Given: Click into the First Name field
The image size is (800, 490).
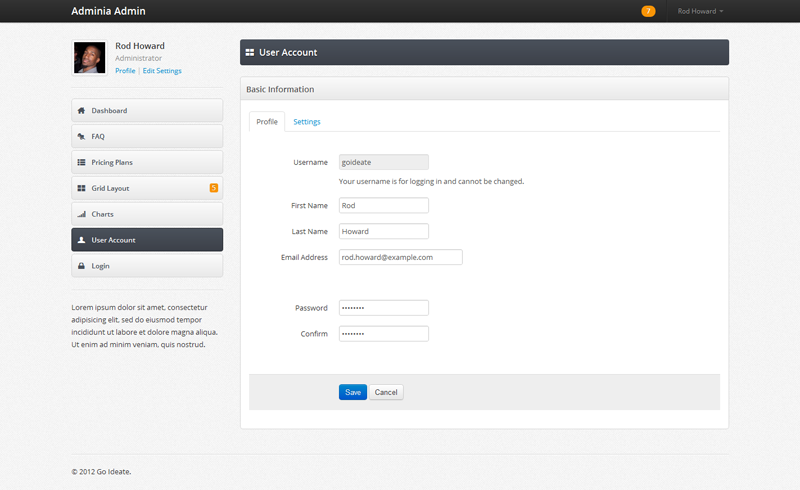Looking at the screenshot, I should pos(384,205).
